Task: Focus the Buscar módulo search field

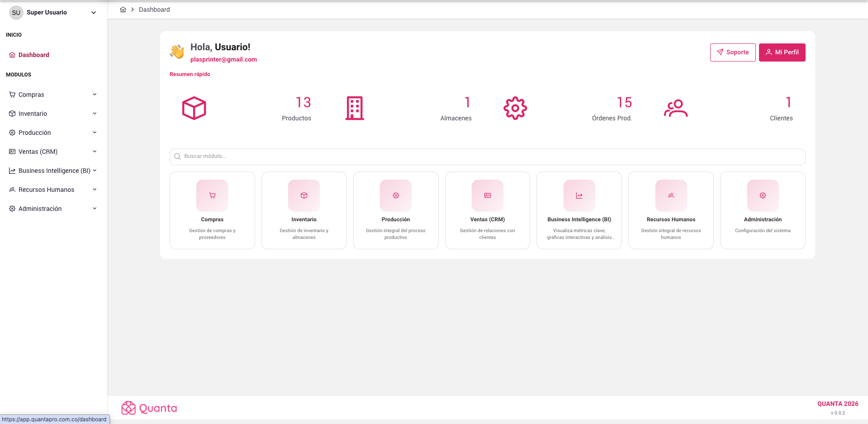Action: tap(487, 157)
